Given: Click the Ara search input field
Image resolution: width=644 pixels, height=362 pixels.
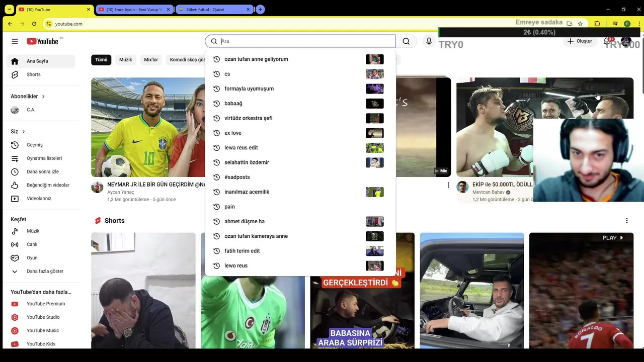Looking at the screenshot, I should point(307,41).
